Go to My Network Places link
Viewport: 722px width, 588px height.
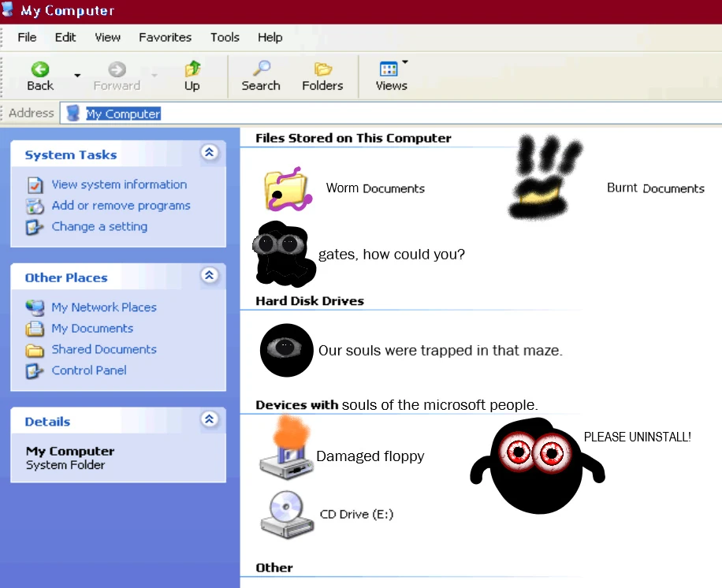(x=104, y=307)
